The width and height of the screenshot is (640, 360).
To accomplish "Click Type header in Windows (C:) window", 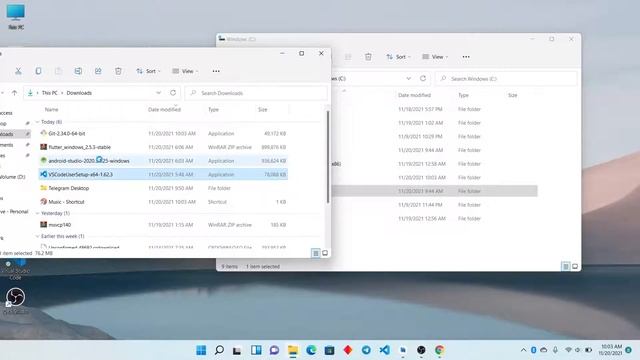I will click(x=463, y=95).
